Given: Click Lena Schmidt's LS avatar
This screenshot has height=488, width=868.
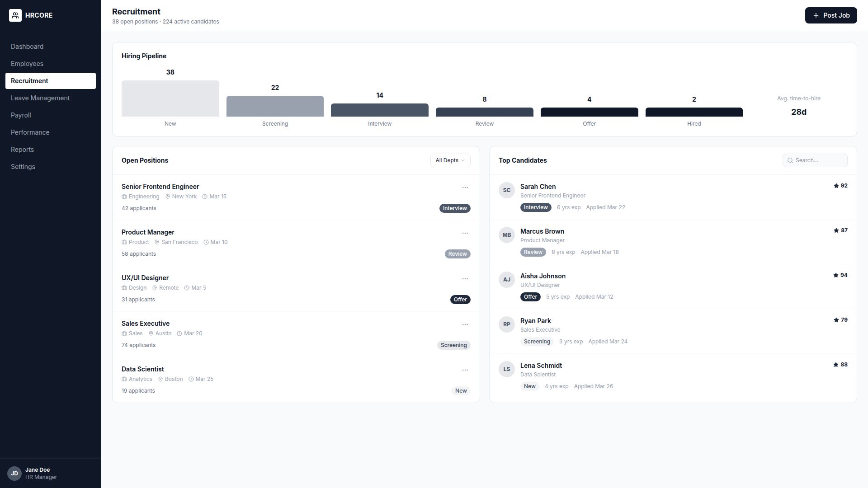Looking at the screenshot, I should [506, 369].
